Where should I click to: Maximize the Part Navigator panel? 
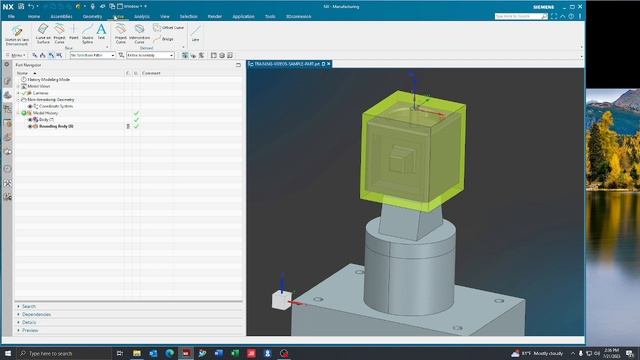[238, 65]
